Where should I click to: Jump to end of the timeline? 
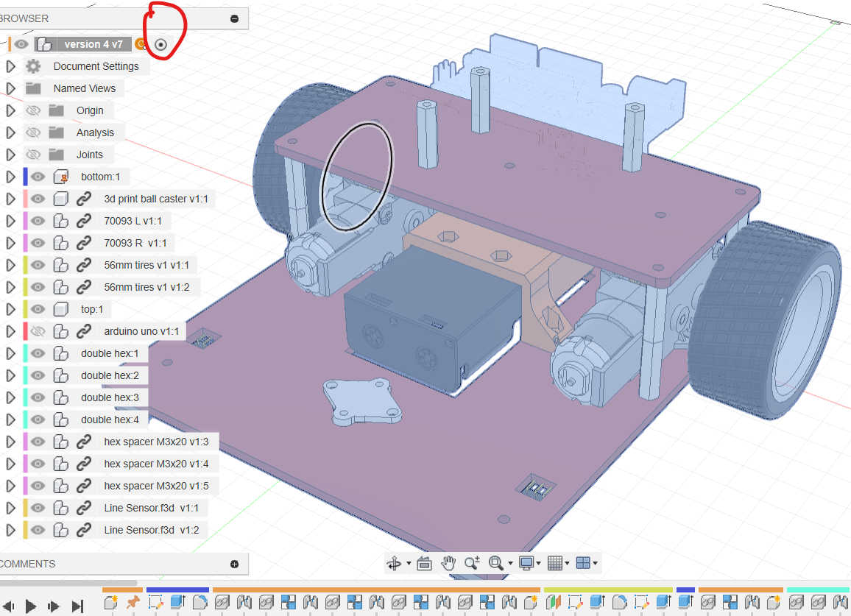pyautogui.click(x=77, y=606)
